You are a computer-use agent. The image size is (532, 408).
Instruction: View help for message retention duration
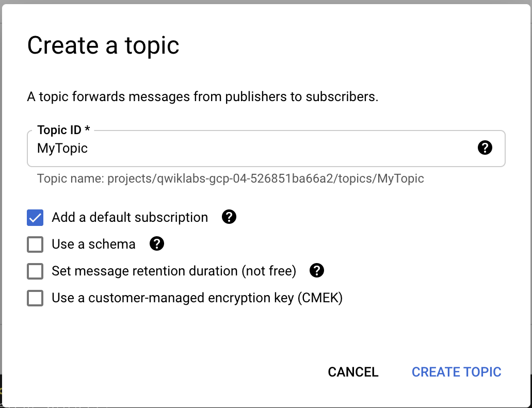point(317,270)
